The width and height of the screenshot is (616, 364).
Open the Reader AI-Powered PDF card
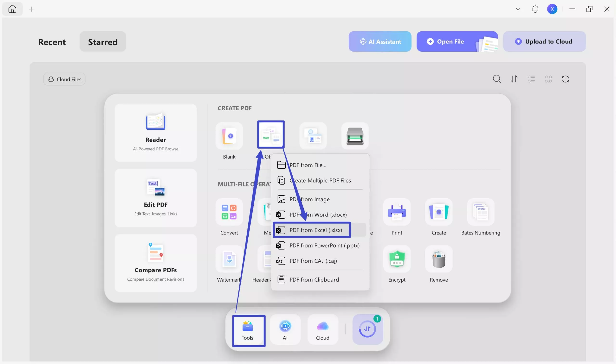click(155, 133)
